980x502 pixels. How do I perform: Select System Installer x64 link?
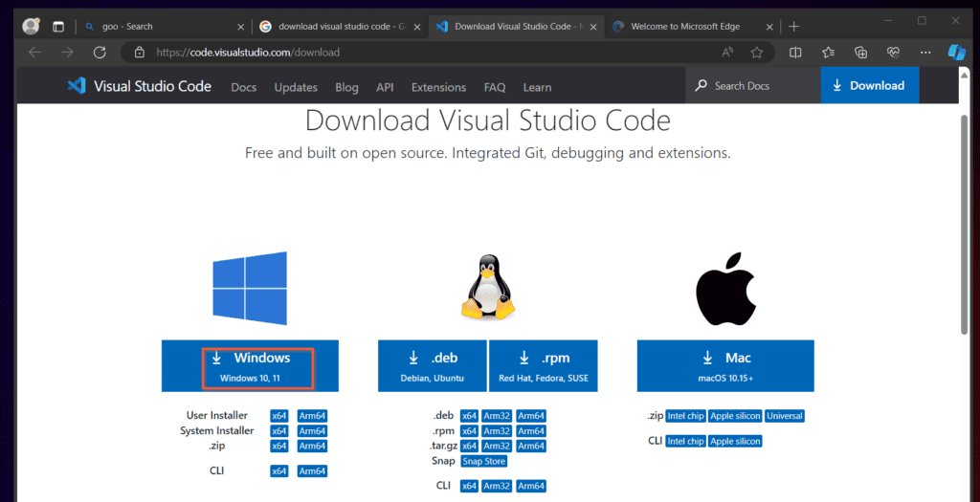(279, 431)
